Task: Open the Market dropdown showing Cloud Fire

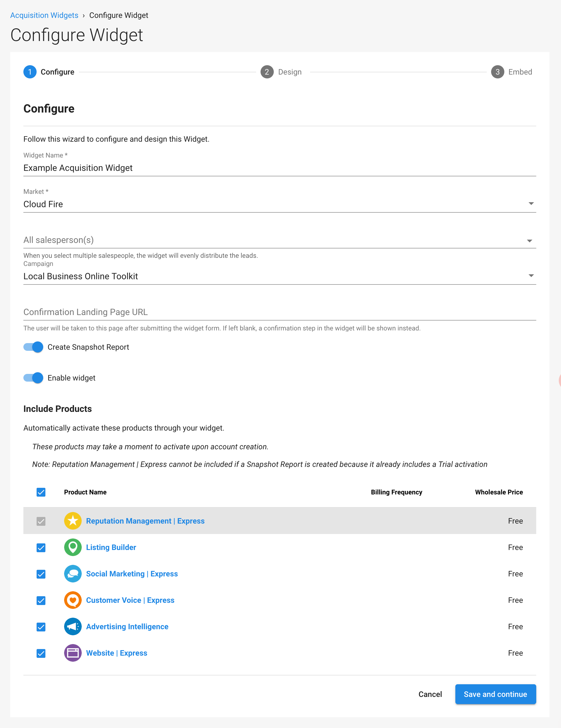Action: tap(280, 204)
